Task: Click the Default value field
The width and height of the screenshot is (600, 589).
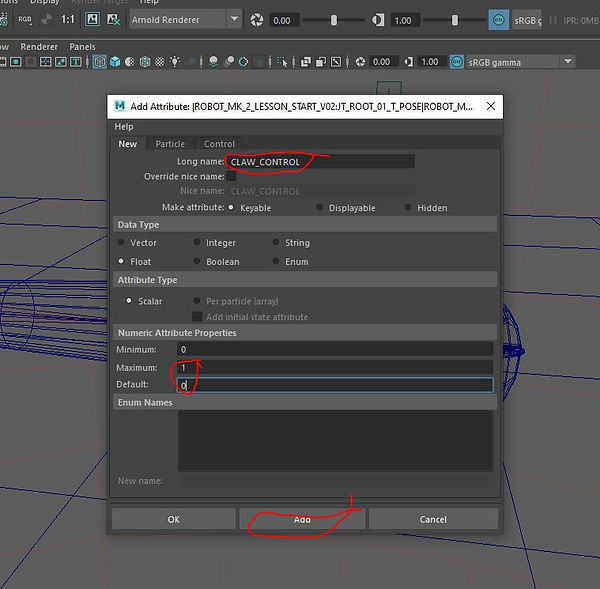Action: 335,385
